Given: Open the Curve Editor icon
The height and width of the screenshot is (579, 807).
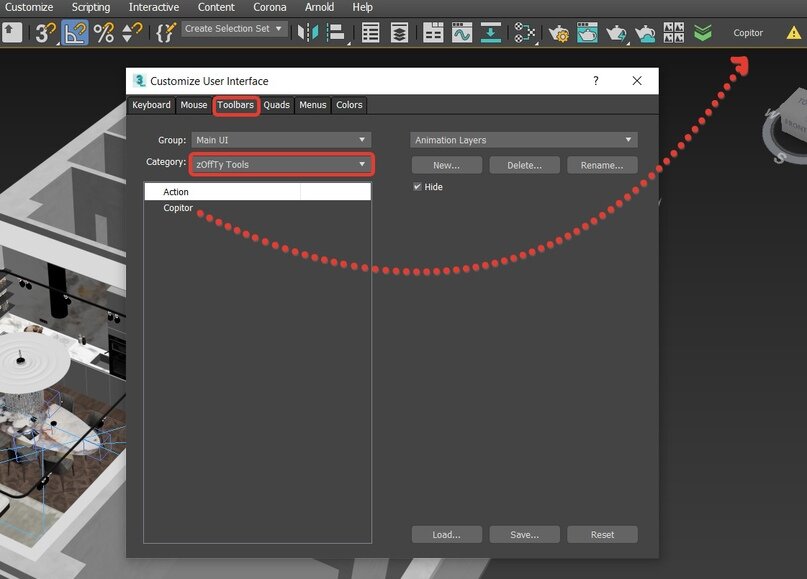Looking at the screenshot, I should 462,33.
